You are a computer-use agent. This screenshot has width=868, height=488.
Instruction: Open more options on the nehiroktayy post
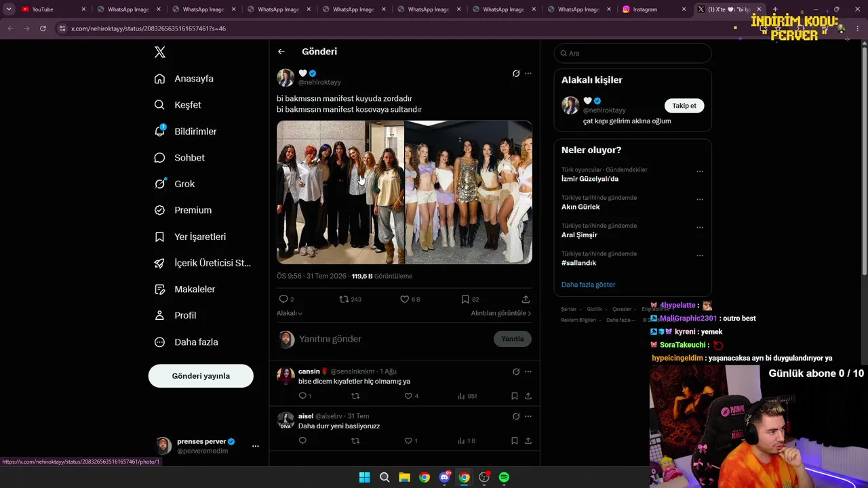tap(528, 73)
